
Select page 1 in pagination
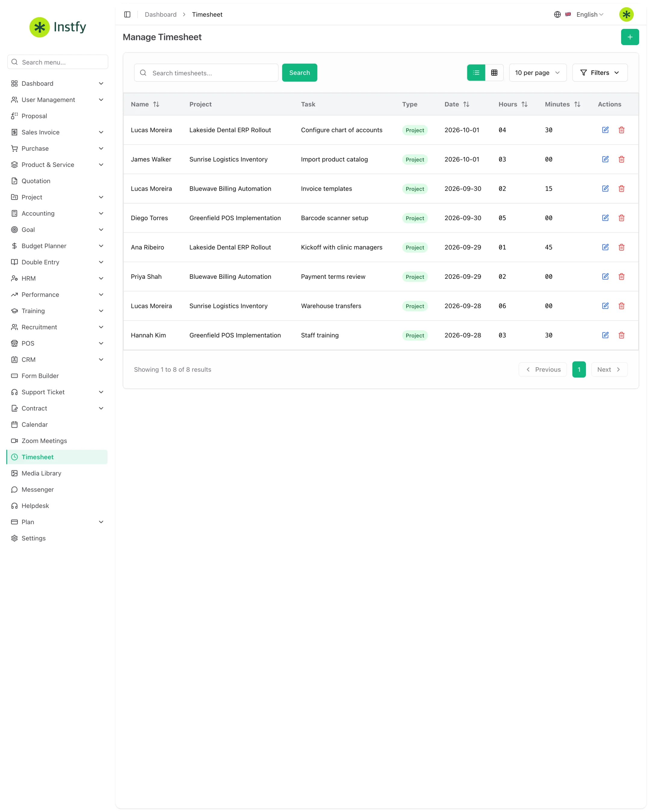579,370
